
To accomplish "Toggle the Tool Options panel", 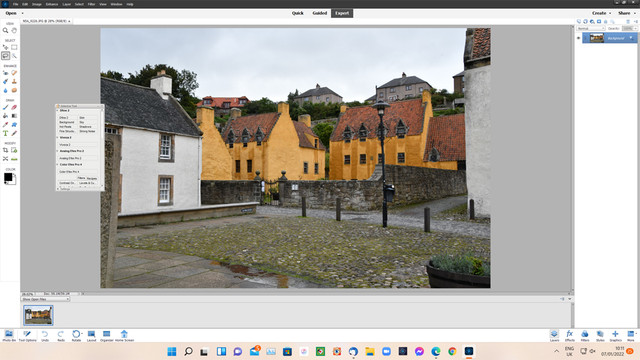I will [x=27, y=336].
